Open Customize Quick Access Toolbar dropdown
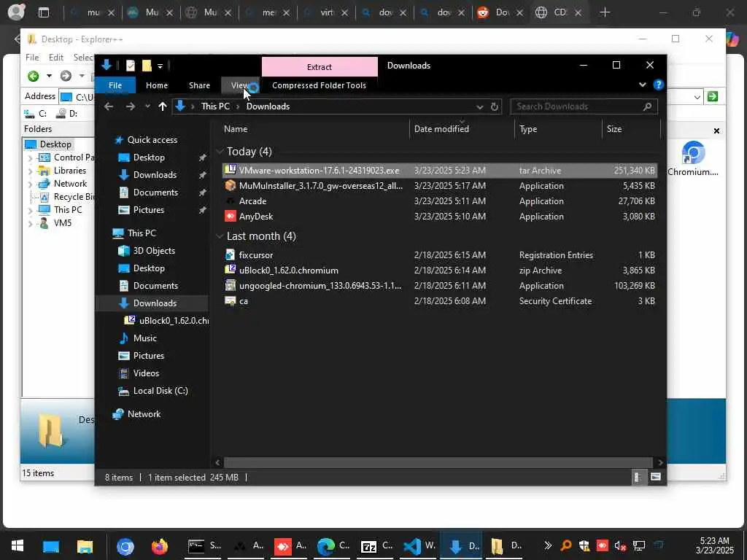747x560 pixels. [160, 66]
